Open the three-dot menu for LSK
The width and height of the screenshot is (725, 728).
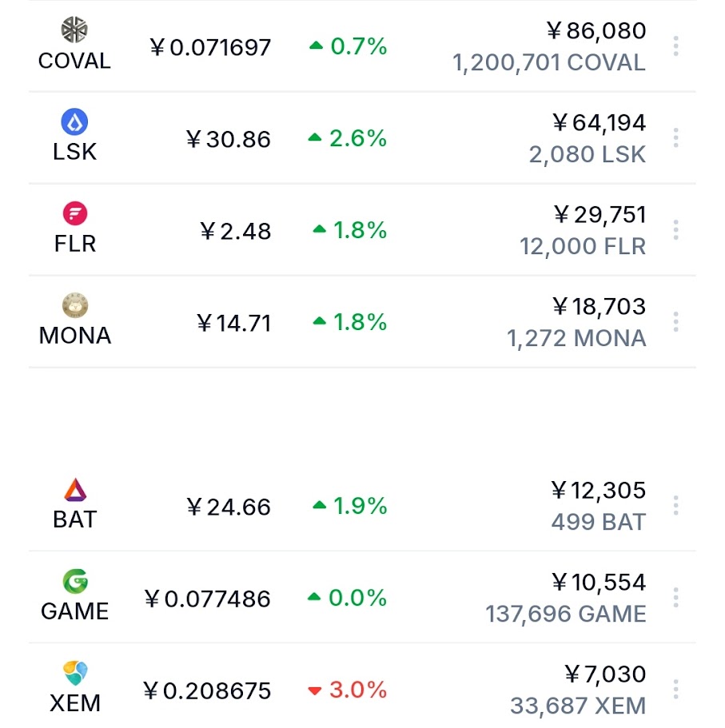(676, 138)
